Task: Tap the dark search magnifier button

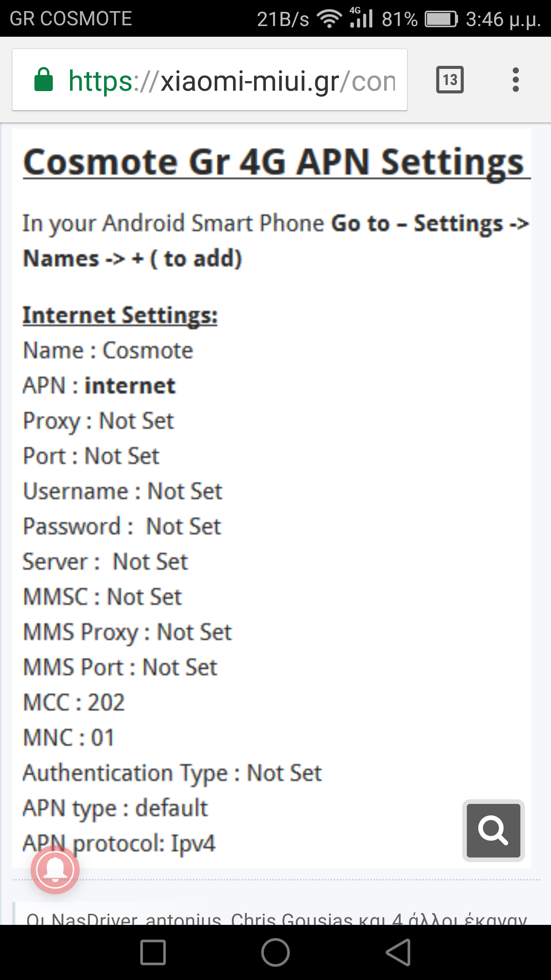Action: (x=493, y=830)
